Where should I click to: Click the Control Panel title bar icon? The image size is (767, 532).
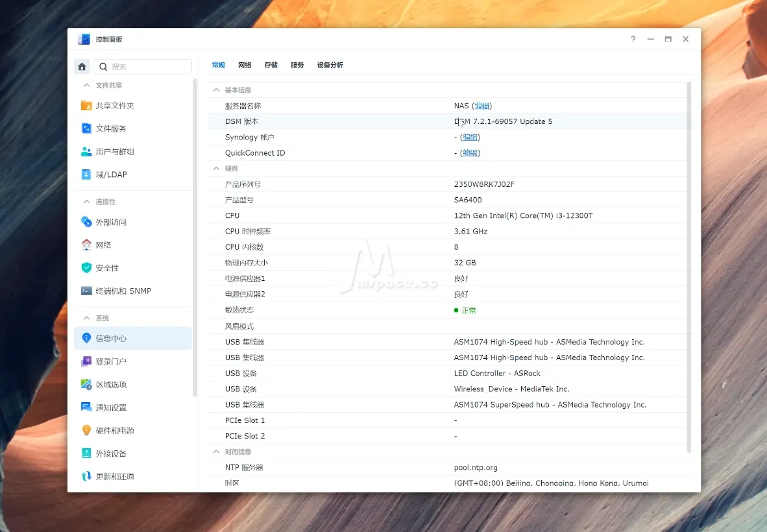click(x=84, y=39)
